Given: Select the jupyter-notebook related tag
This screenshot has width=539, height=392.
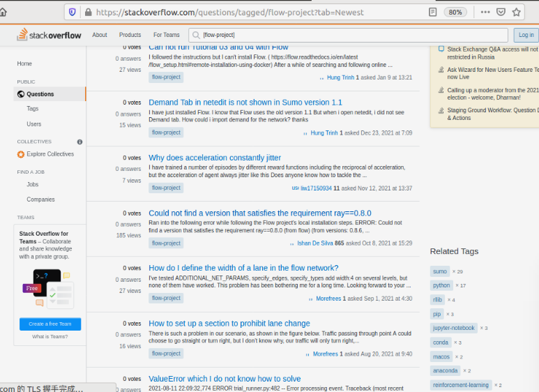Looking at the screenshot, I should click(x=454, y=328).
